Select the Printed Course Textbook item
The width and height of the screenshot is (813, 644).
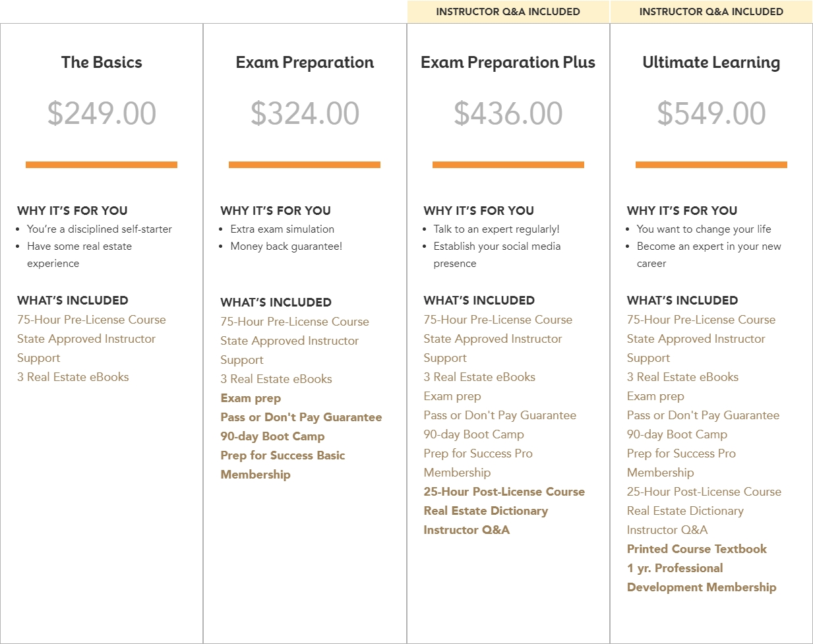coord(696,549)
